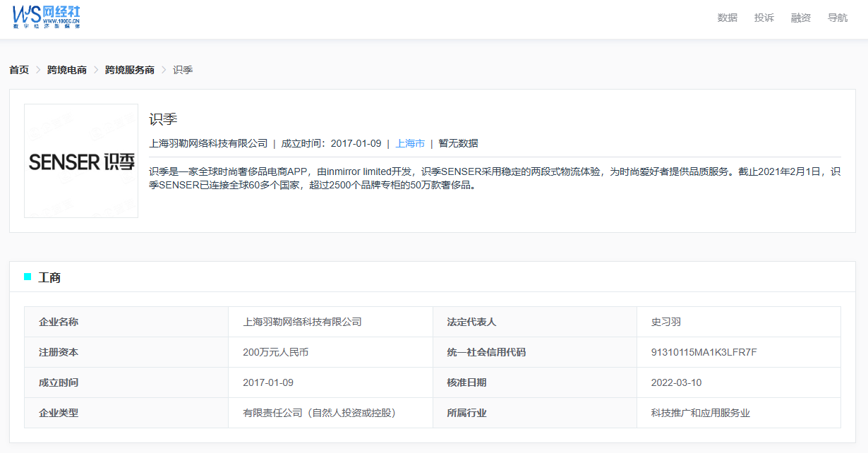Open the 融资 navigation item

click(801, 18)
